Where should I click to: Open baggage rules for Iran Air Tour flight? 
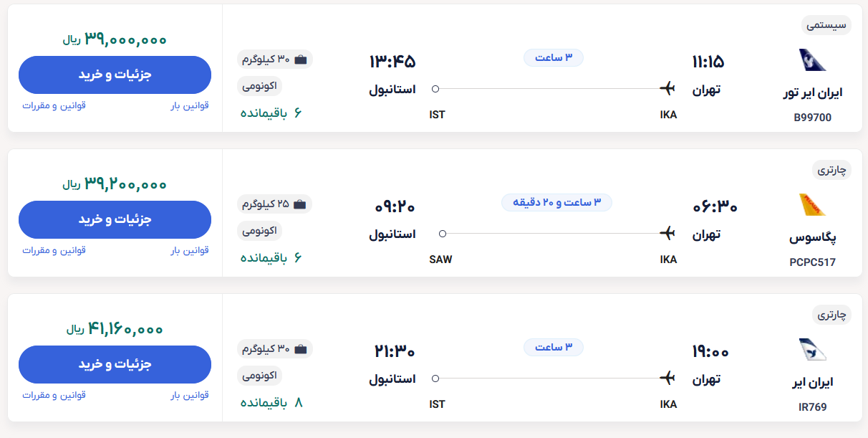pyautogui.click(x=190, y=105)
